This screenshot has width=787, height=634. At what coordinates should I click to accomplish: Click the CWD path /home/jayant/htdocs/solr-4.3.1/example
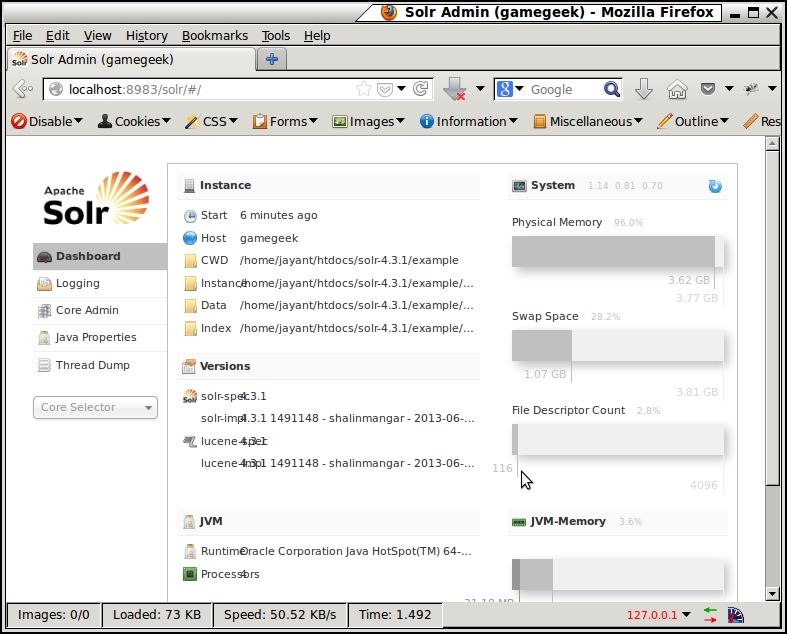pyautogui.click(x=349, y=260)
